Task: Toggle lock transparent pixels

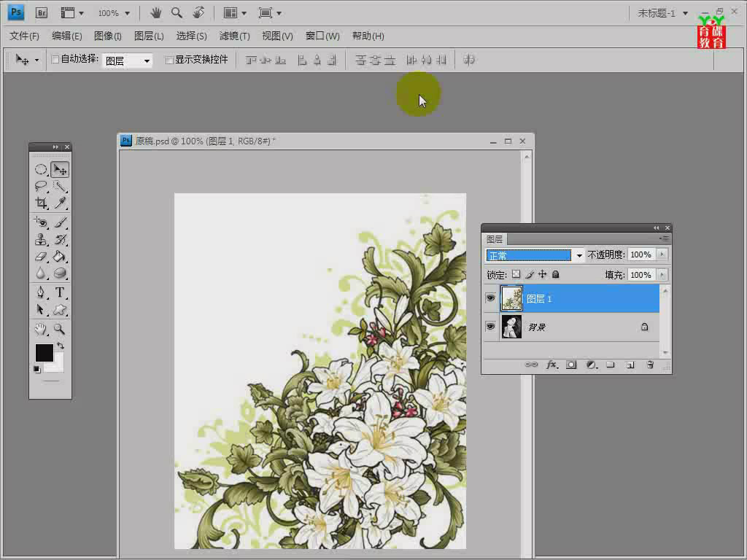Action: pyautogui.click(x=516, y=274)
